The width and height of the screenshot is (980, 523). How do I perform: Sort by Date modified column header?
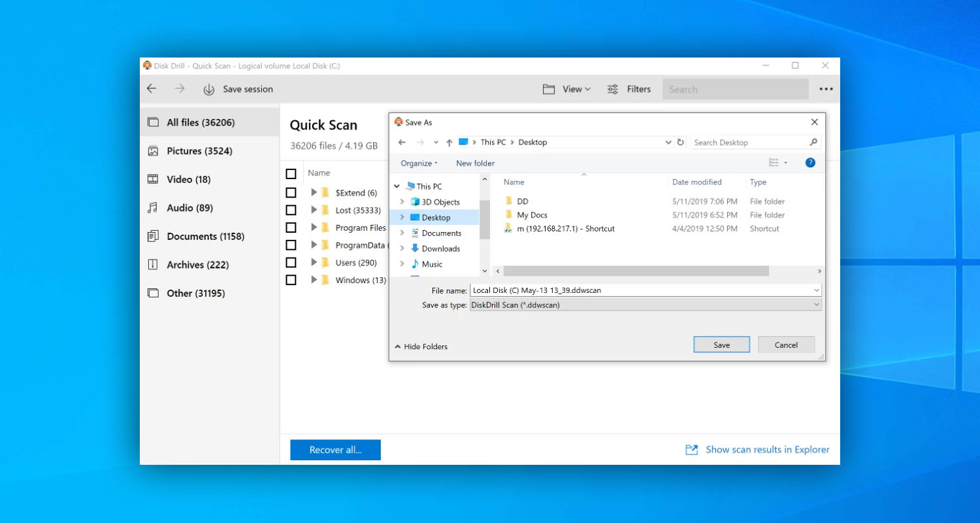(696, 182)
